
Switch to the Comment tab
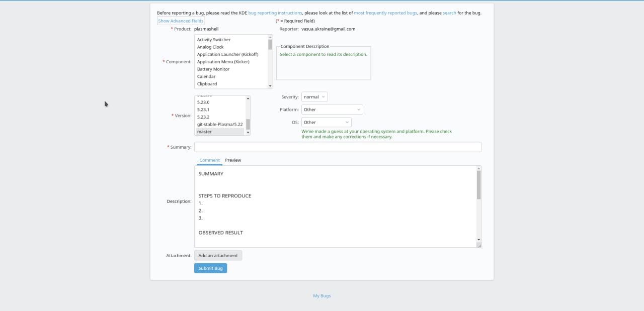tap(209, 160)
